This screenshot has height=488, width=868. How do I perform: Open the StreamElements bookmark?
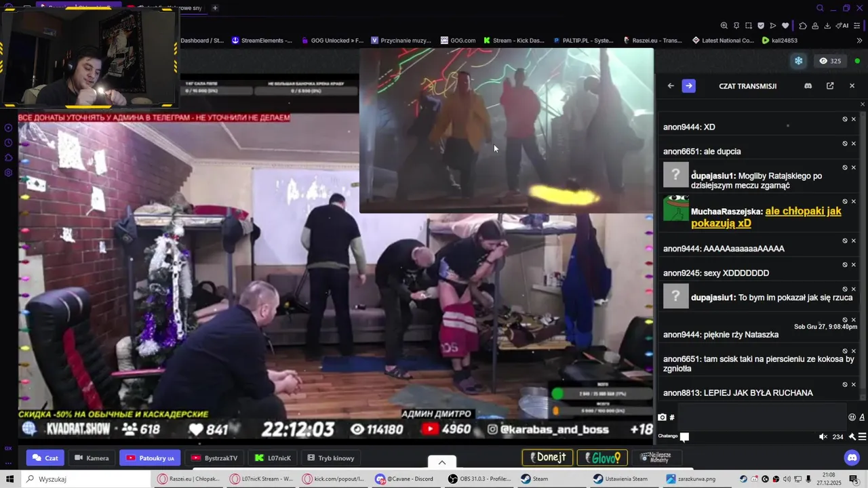[x=262, y=41]
